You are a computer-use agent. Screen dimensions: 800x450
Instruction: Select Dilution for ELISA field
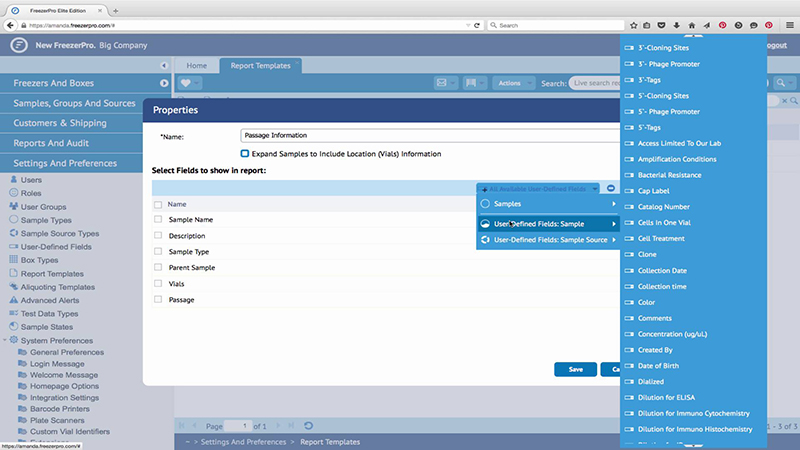(x=666, y=397)
